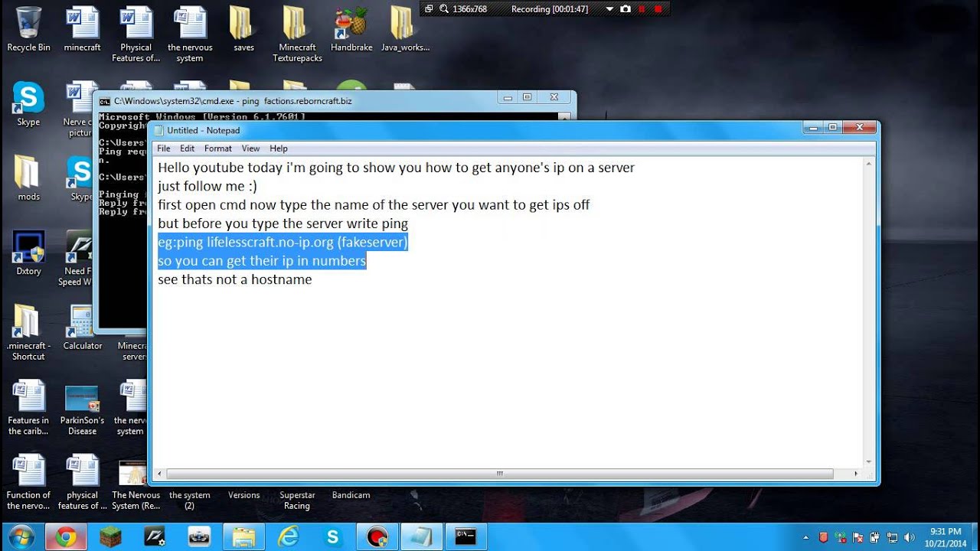Open the clock showing 9:31 PM
Image resolution: width=980 pixels, height=551 pixels.
[x=946, y=537]
